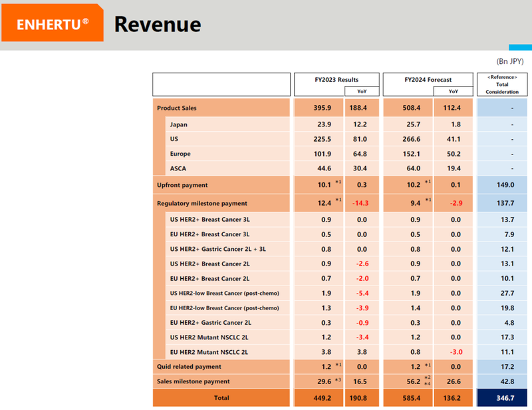532x410 pixels.
Task: Select the EU HER2 Mutant NSCLC 2L row
Action: pyautogui.click(x=211, y=351)
